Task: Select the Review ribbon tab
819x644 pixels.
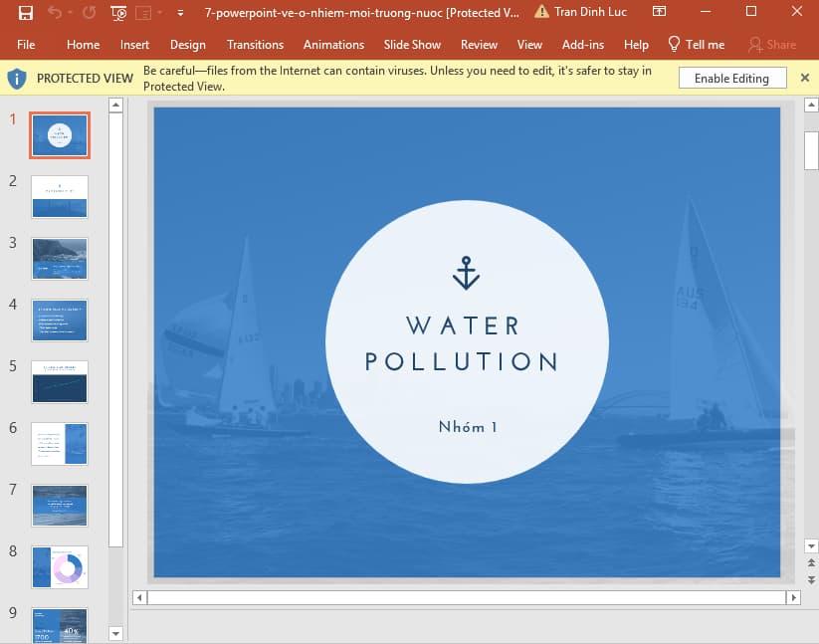Action: tap(479, 44)
